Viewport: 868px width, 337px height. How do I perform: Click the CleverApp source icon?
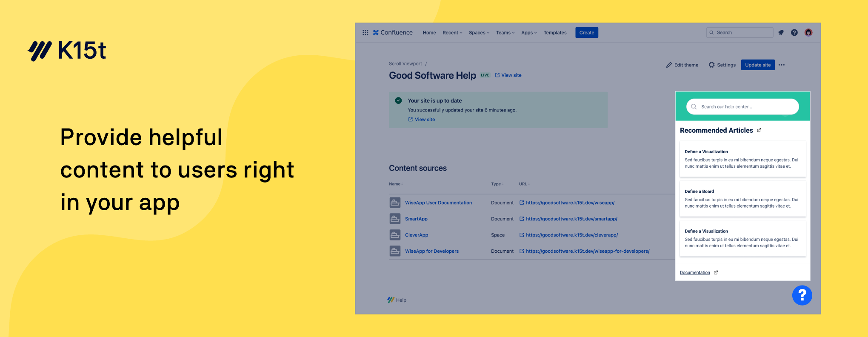click(395, 235)
